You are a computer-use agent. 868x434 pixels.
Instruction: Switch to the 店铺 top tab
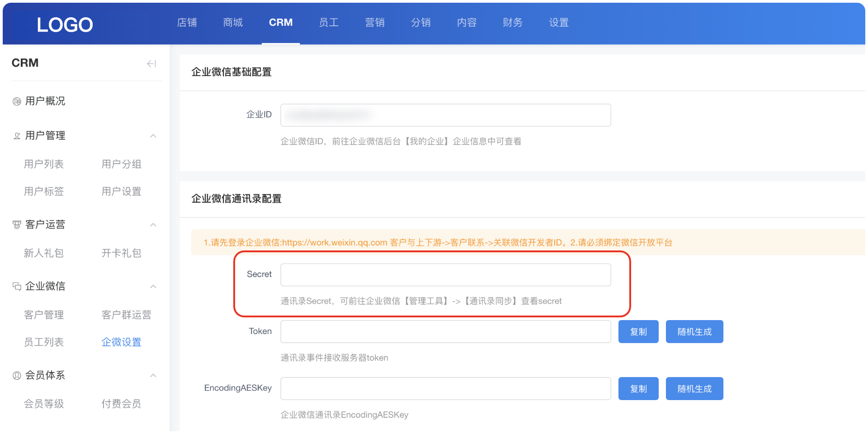tap(187, 23)
